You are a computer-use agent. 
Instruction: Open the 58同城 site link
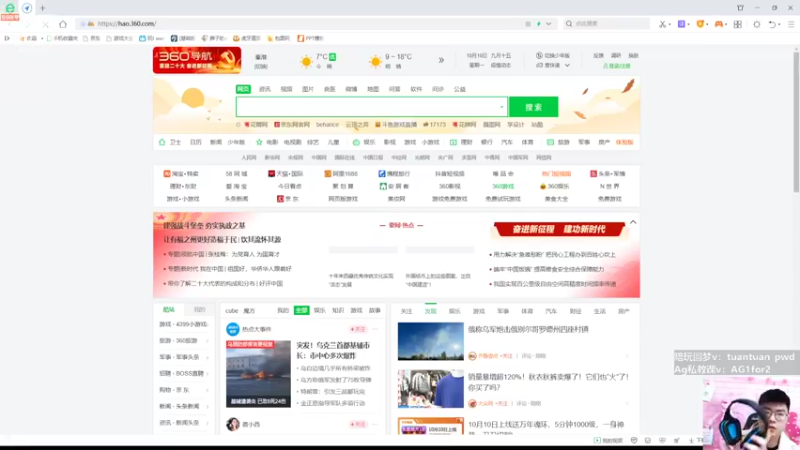pos(236,174)
